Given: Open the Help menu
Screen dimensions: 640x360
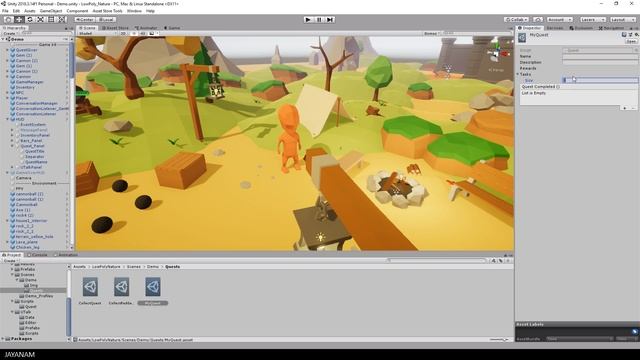Looking at the screenshot, I should pos(150,11).
